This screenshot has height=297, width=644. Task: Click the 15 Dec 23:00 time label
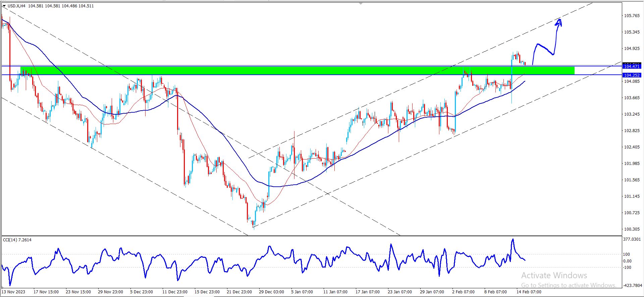207,292
